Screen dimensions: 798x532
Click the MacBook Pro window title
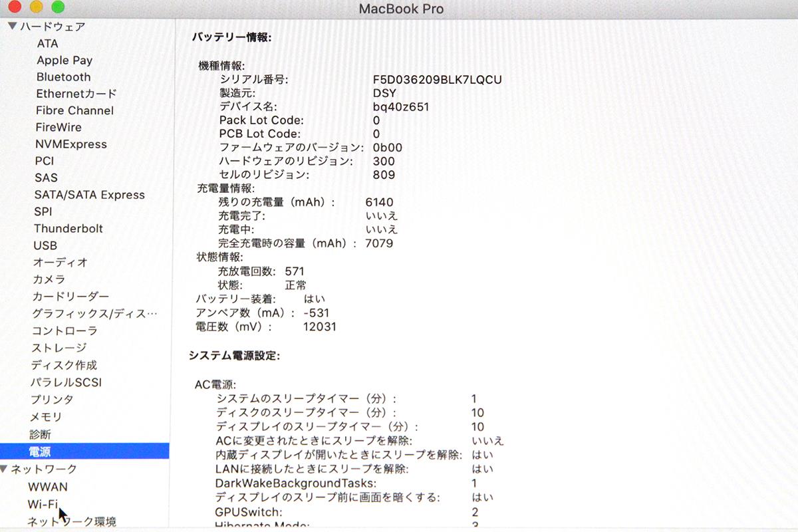pyautogui.click(x=401, y=9)
